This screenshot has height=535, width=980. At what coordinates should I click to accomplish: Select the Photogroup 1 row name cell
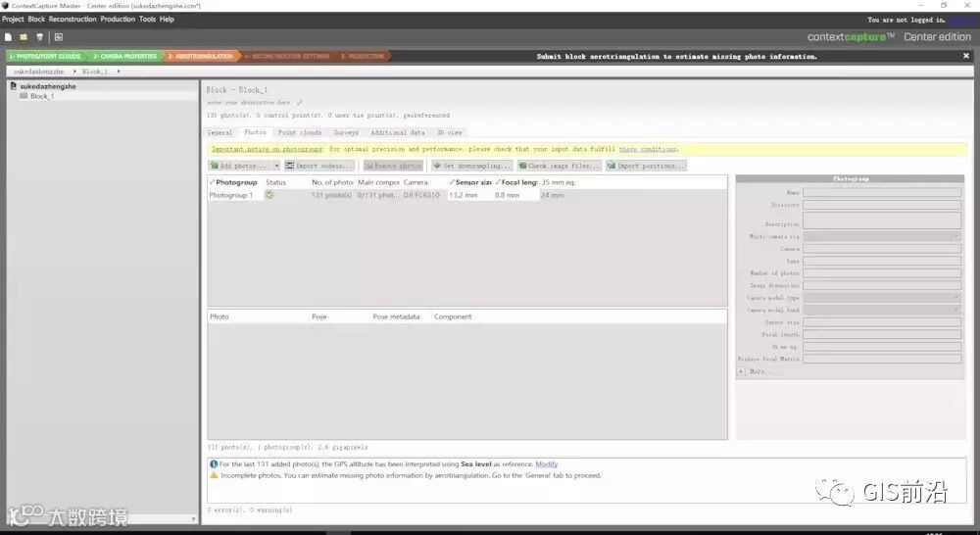point(235,195)
